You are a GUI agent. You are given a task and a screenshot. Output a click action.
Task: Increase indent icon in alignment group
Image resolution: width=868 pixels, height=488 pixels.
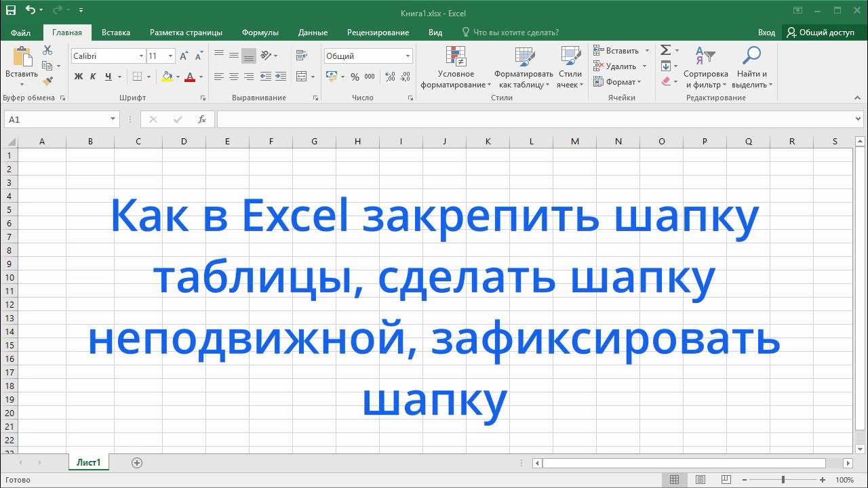[281, 77]
